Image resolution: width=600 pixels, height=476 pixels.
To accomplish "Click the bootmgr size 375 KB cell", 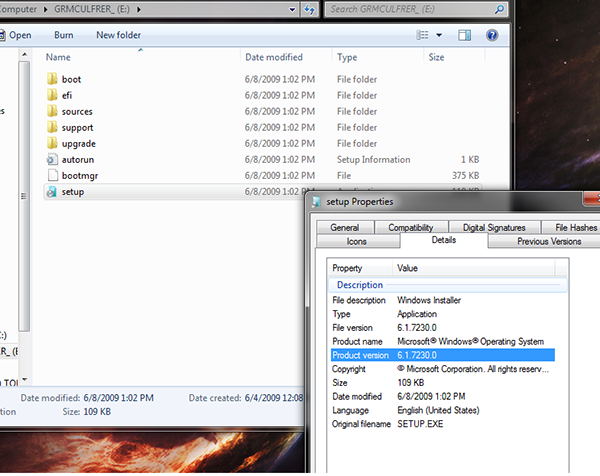I will [x=465, y=176].
